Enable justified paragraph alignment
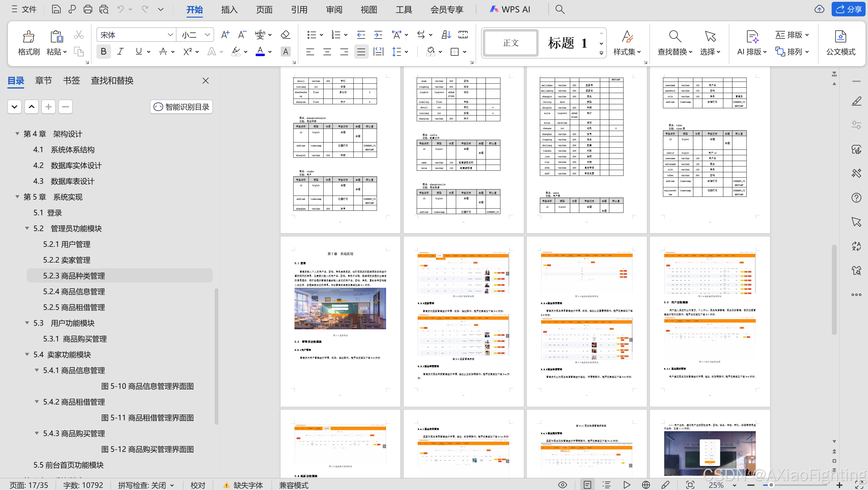 tap(361, 52)
